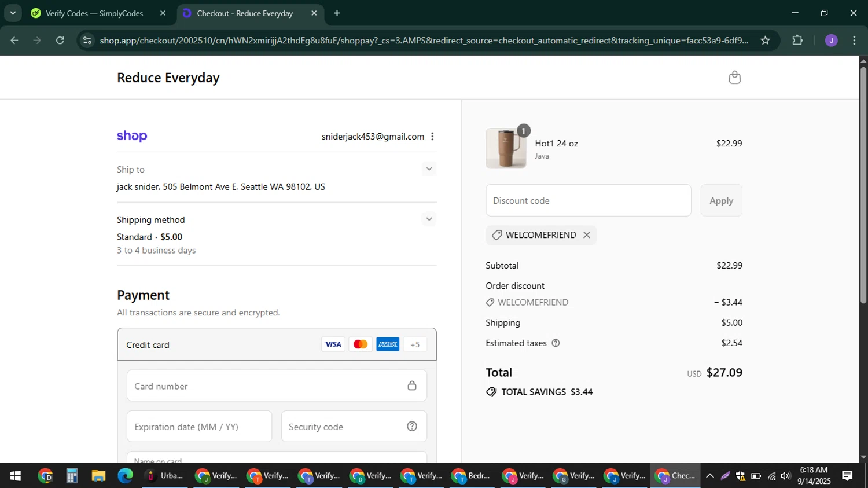Close the Checkout - Reduce Everyday tab

[x=314, y=13]
